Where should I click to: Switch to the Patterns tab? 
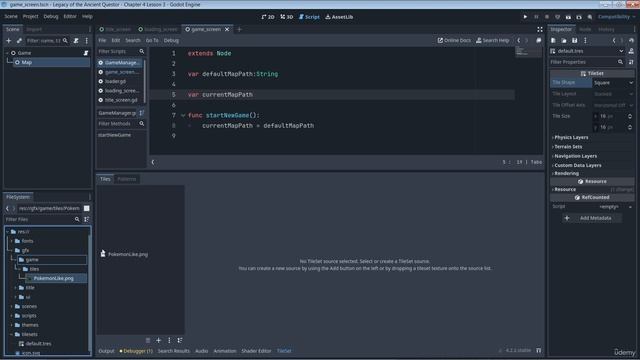click(x=126, y=179)
